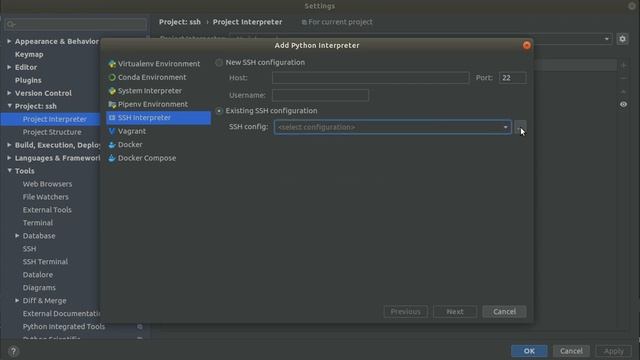Click the add package plus icon
The height and width of the screenshot is (360, 640).
[x=623, y=65]
